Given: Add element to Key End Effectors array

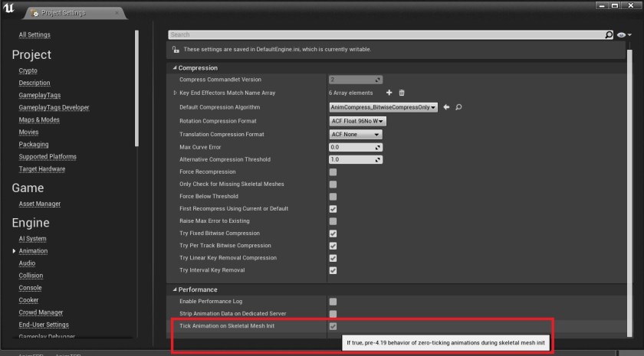Looking at the screenshot, I should click(x=389, y=93).
